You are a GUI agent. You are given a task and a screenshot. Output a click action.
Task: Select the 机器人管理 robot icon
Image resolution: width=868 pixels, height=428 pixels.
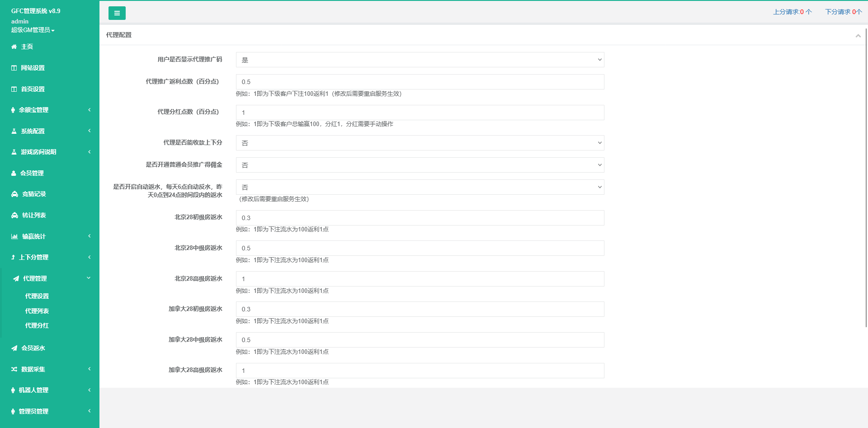(14, 390)
